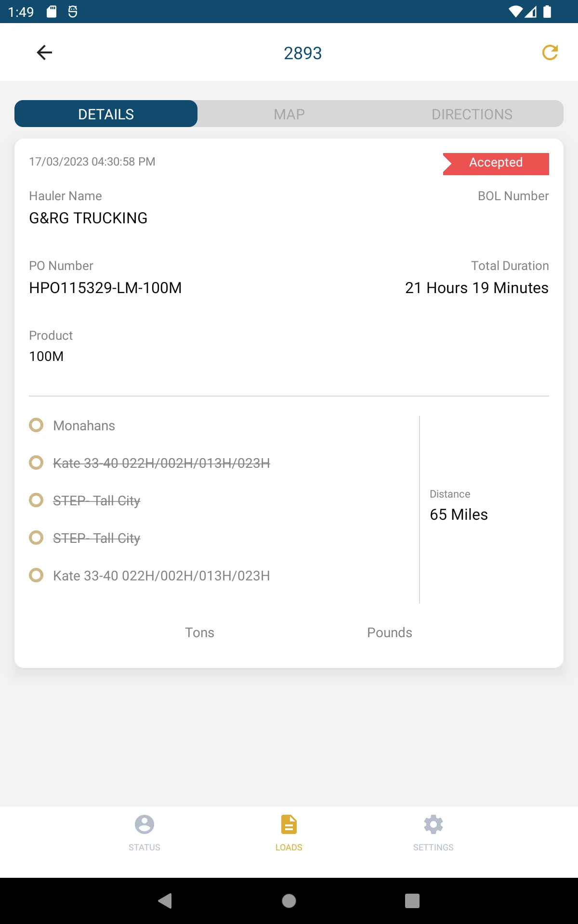Click the distance value 65 Miles
The height and width of the screenshot is (924, 578).
pos(459,514)
